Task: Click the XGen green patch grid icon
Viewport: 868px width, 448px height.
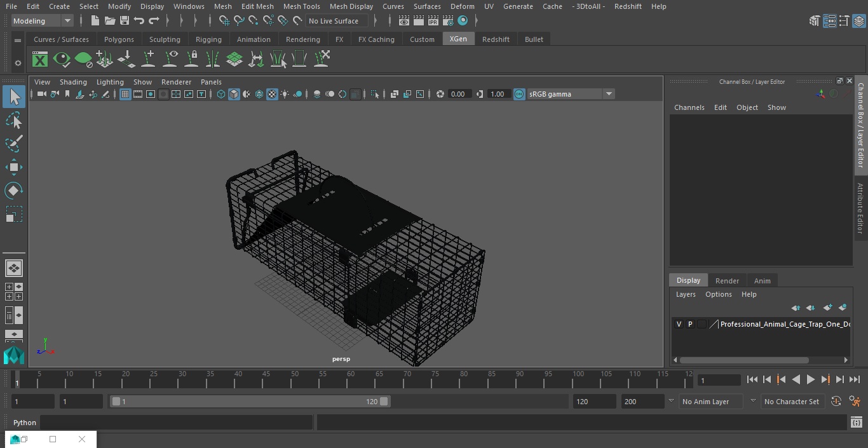Action: (x=234, y=60)
